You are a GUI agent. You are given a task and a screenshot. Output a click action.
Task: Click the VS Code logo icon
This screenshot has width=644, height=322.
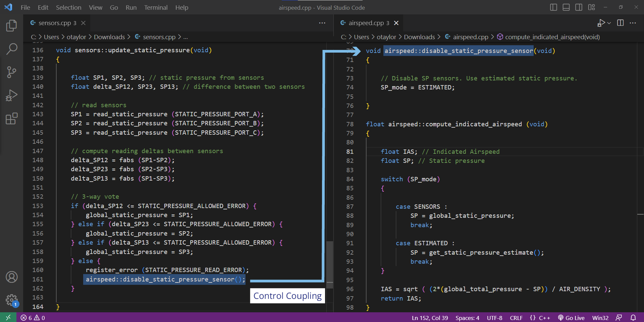coord(8,7)
